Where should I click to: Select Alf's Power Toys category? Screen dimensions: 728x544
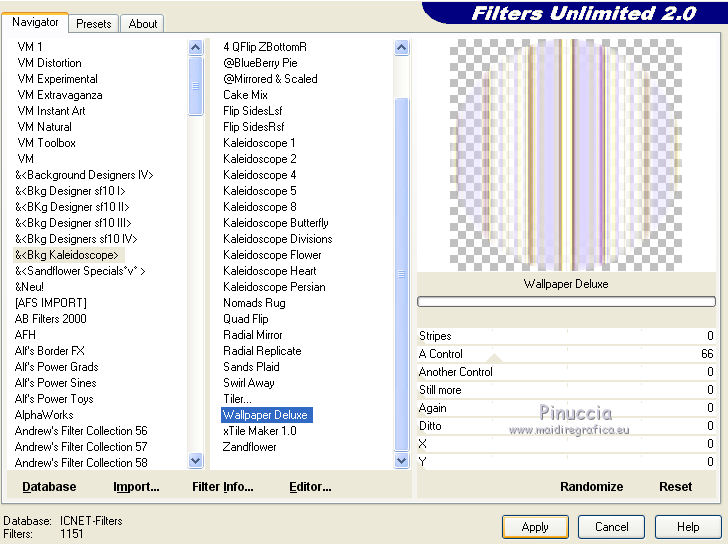coord(54,399)
